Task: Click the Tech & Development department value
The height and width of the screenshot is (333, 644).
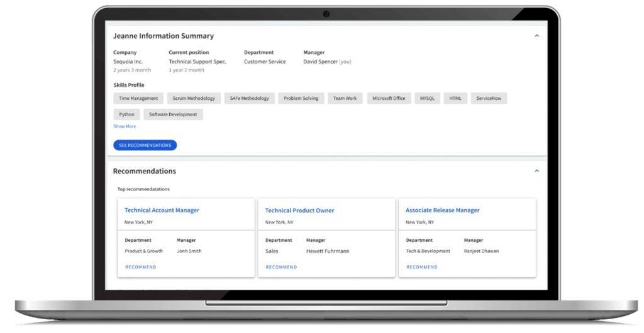Action: (x=428, y=251)
